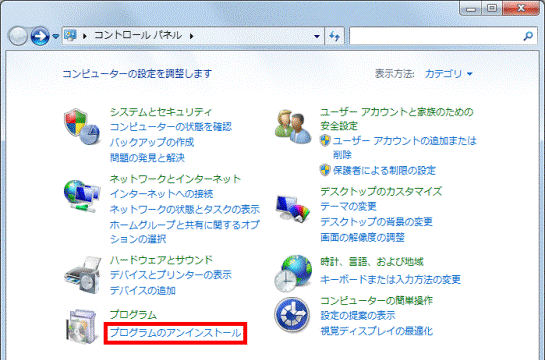Screen dimensions: 545x360
Task: Click the Control Panel icon in address bar
Action: [x=71, y=35]
